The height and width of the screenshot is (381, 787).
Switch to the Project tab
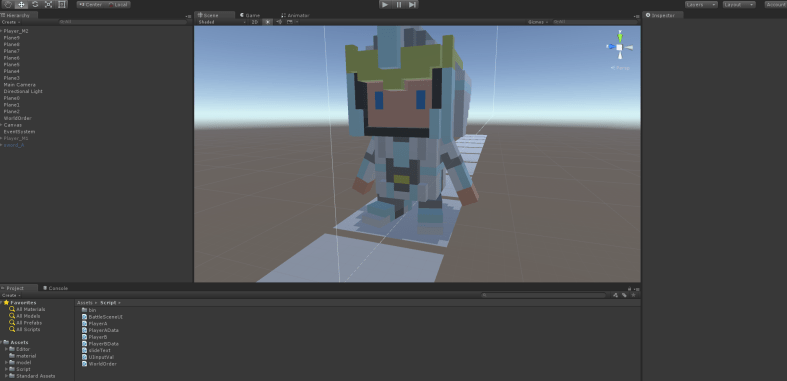coord(19,288)
